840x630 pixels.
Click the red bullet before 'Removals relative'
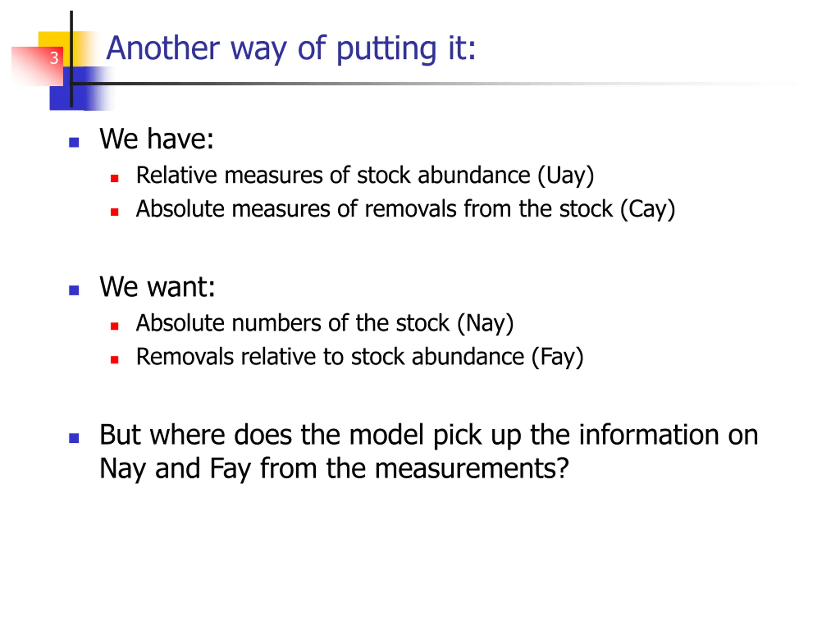tap(114, 360)
